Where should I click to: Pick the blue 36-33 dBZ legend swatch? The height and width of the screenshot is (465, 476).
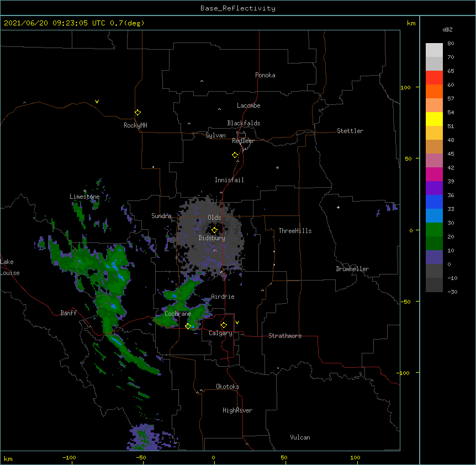coord(434,202)
